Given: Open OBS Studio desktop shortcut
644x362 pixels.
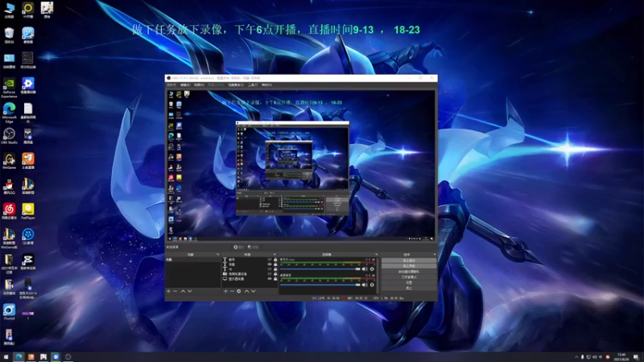Looking at the screenshot, I should pyautogui.click(x=9, y=136).
